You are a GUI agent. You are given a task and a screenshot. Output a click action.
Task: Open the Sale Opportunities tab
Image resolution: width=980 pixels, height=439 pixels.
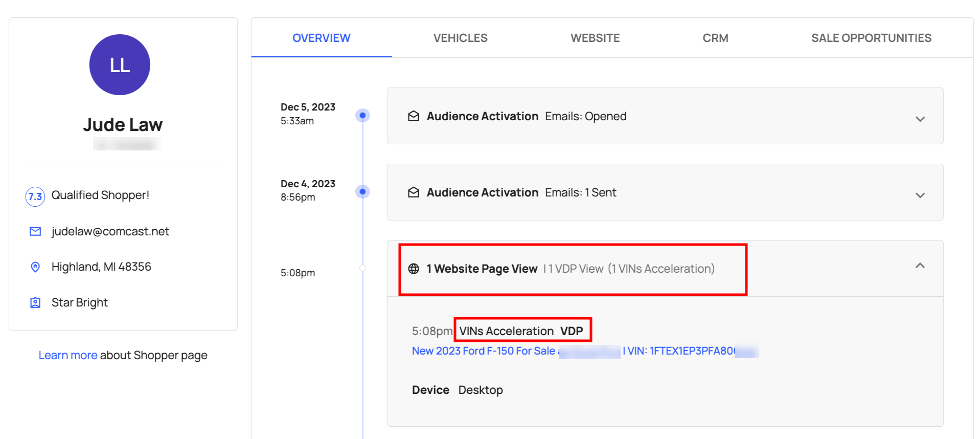(x=871, y=38)
